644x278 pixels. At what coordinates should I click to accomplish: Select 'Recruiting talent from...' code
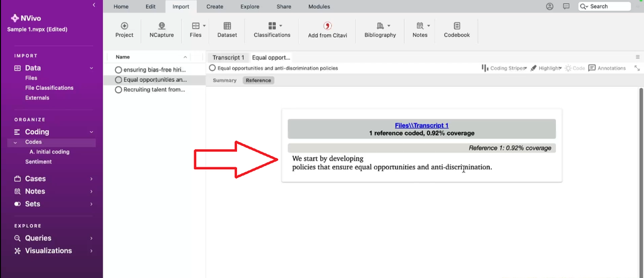[x=154, y=89]
